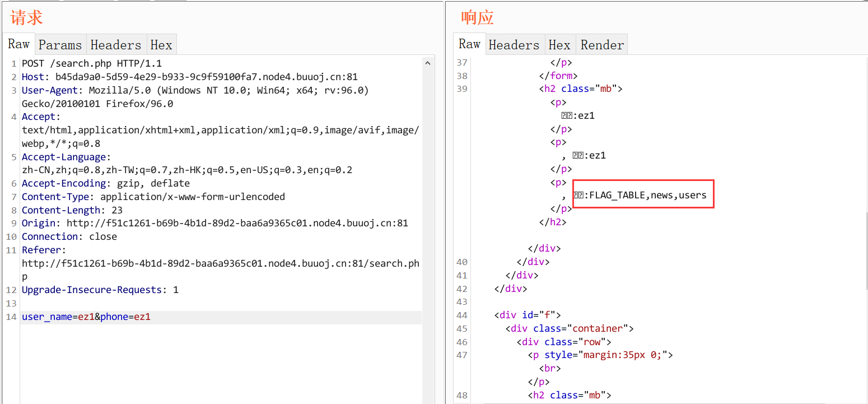The image size is (868, 404).
Task: Click the </form> tag in response
Action: pyautogui.click(x=558, y=76)
